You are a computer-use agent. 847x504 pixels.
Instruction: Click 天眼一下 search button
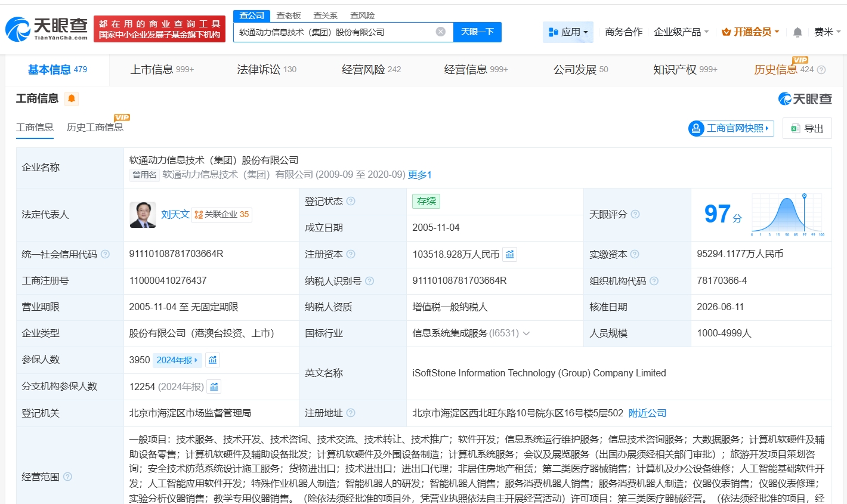click(477, 32)
